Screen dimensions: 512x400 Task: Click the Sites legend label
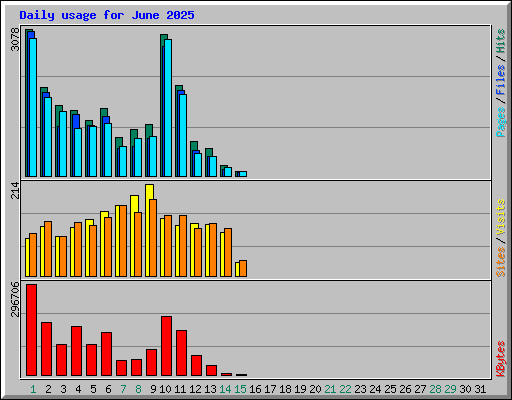point(500,262)
